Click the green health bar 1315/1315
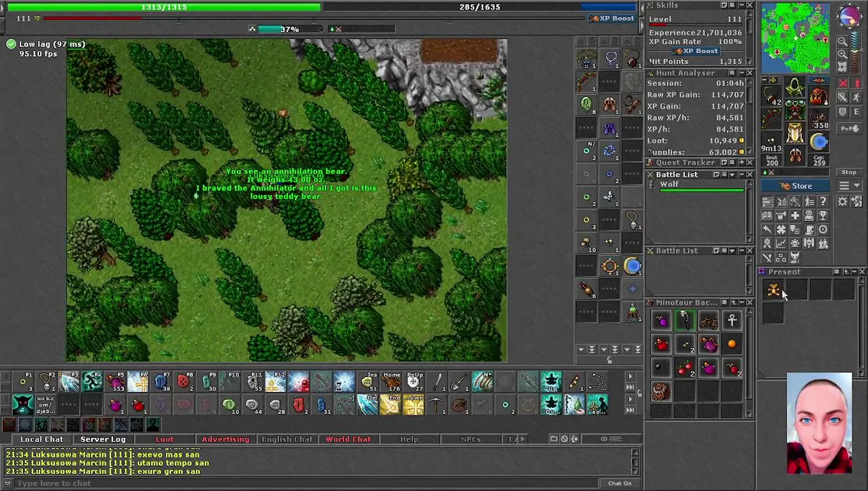The image size is (868, 491). coord(164,7)
